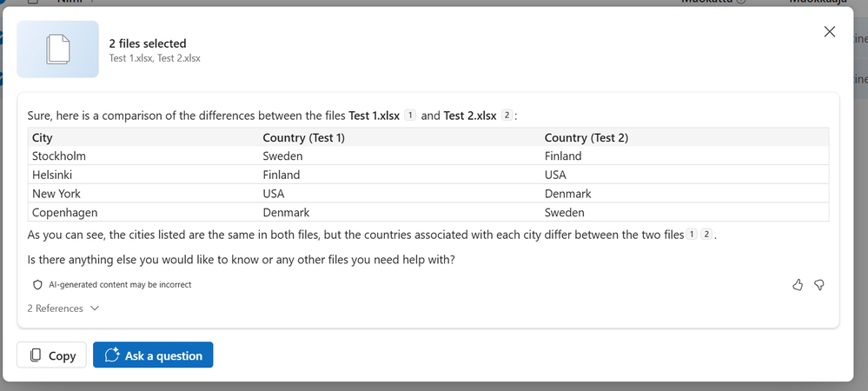Open reference badge 2 beside bold Test 2.xlsx
The image size is (868, 391).
pyautogui.click(x=507, y=116)
